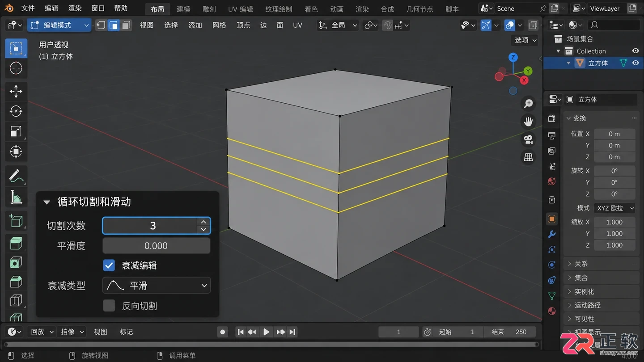This screenshot has width=644, height=362.
Task: Open the Modifiers wrench properties tab
Action: pyautogui.click(x=552, y=234)
